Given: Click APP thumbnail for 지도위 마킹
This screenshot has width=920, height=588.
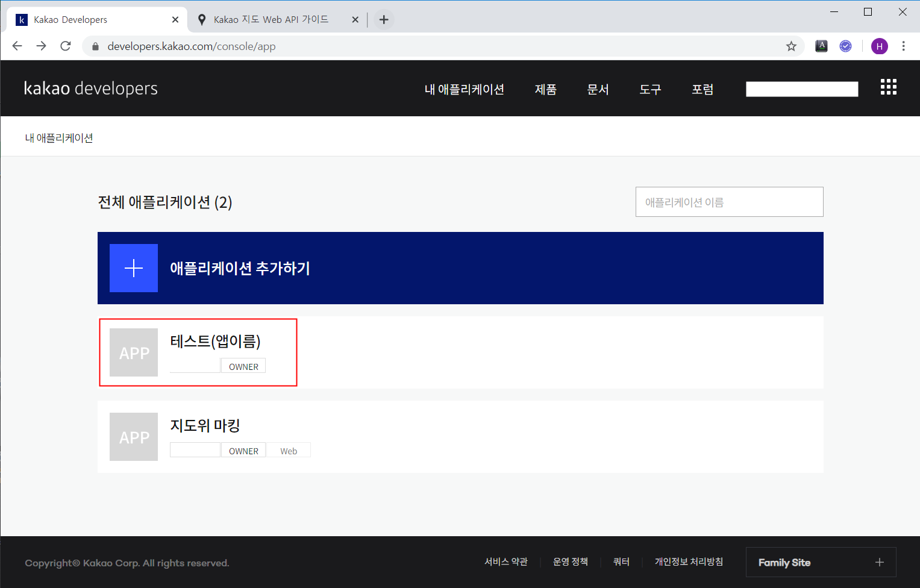Looking at the screenshot, I should [x=134, y=437].
